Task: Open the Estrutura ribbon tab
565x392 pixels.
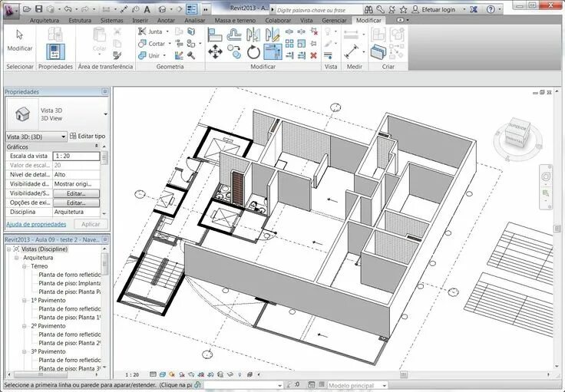Action: point(80,21)
